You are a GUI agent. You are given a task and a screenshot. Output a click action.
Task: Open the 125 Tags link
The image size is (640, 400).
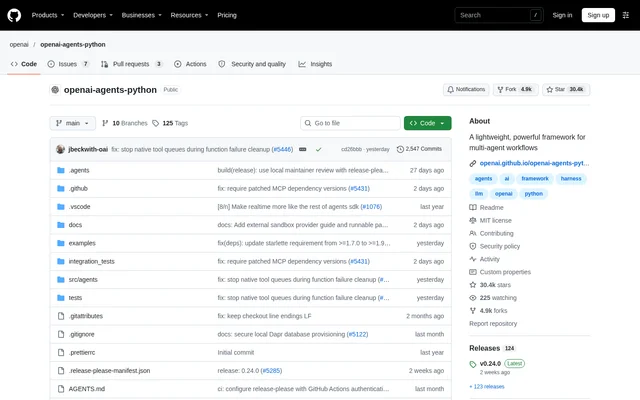coord(170,123)
